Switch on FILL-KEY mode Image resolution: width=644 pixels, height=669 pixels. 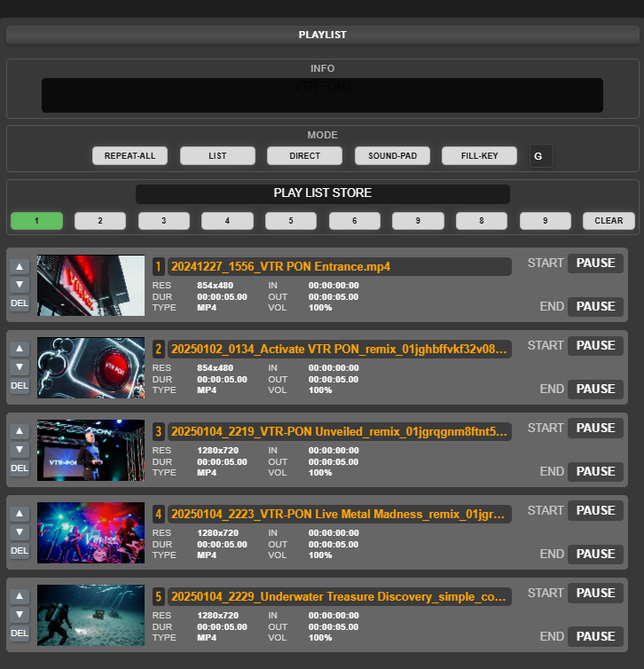pyautogui.click(x=479, y=156)
